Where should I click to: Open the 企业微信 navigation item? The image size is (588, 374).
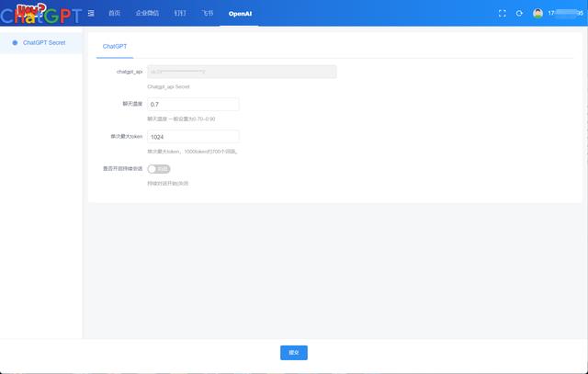[147, 13]
